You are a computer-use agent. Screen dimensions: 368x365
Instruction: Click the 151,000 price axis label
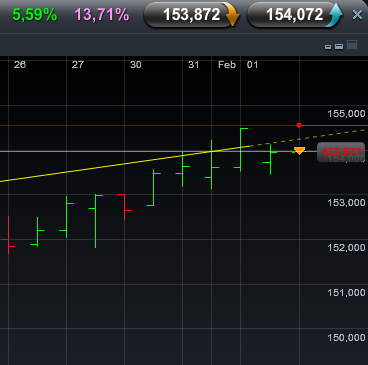point(346,293)
